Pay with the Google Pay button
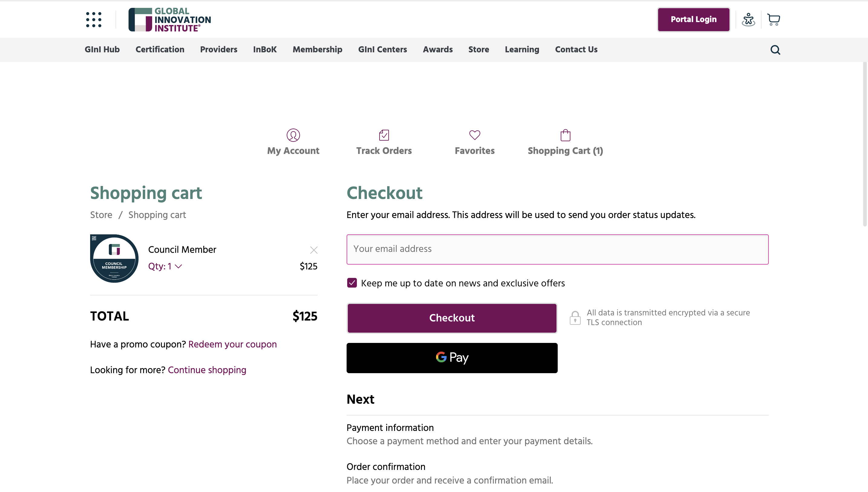 (x=452, y=358)
